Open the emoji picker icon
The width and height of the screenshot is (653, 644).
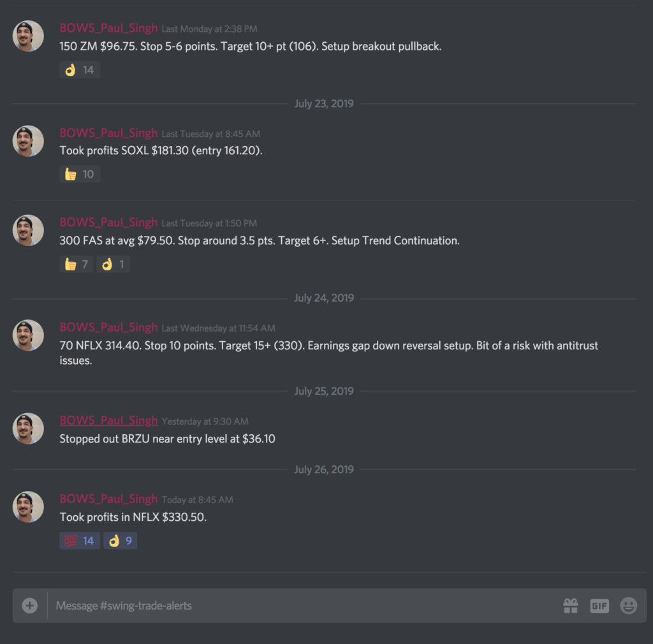pos(629,606)
